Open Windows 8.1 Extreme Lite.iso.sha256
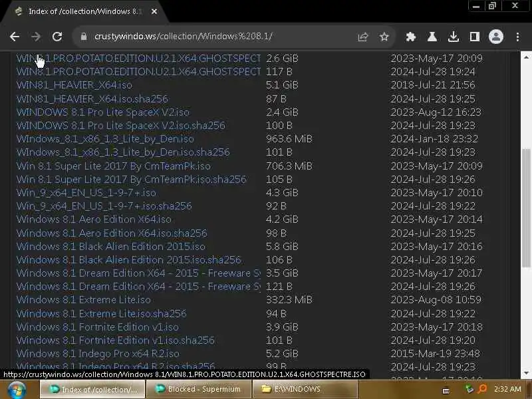The height and width of the screenshot is (399, 532). (102, 313)
